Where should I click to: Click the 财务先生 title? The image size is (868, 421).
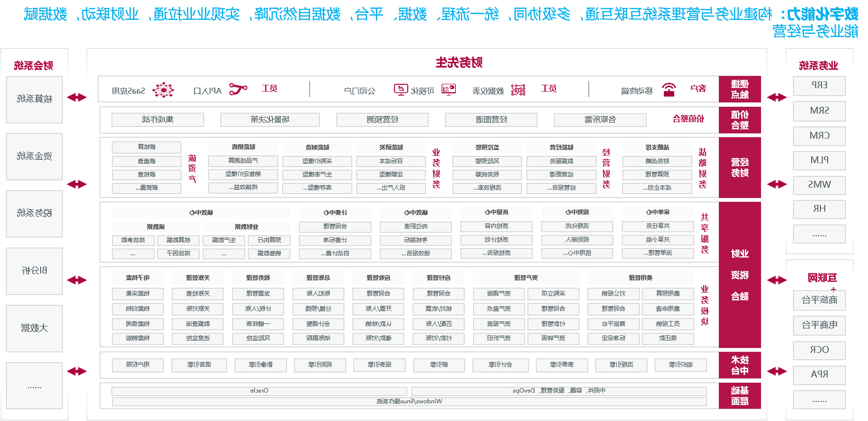(459, 63)
